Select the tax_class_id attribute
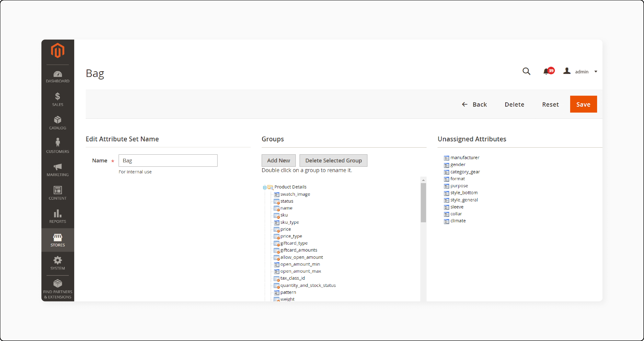The width and height of the screenshot is (644, 341). pyautogui.click(x=289, y=278)
